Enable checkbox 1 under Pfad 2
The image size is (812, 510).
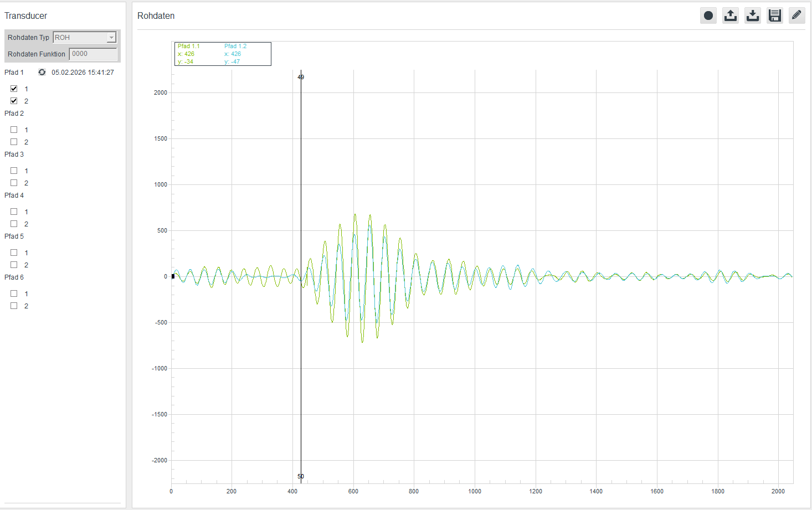point(14,130)
